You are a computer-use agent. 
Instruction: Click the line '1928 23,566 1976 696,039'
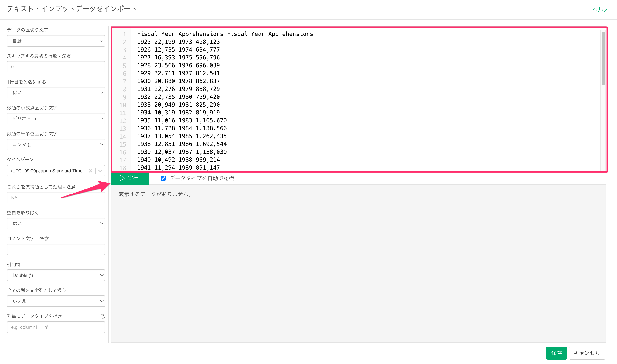(x=178, y=65)
